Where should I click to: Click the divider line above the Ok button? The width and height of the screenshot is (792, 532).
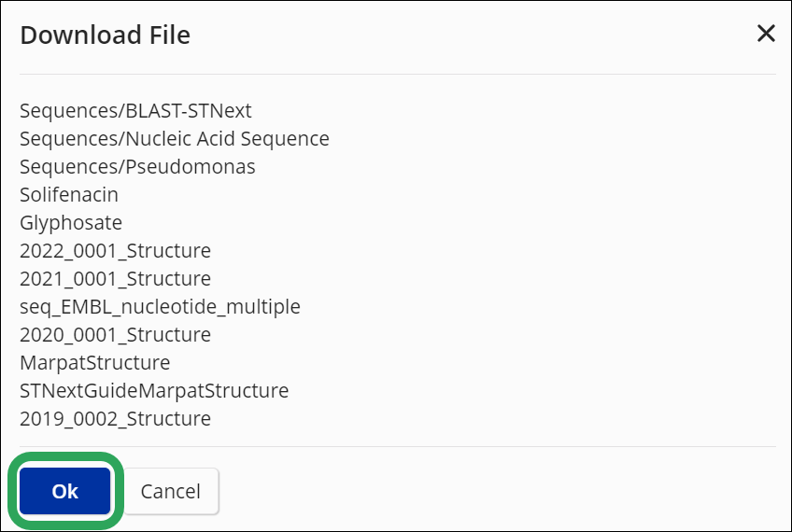(x=397, y=446)
